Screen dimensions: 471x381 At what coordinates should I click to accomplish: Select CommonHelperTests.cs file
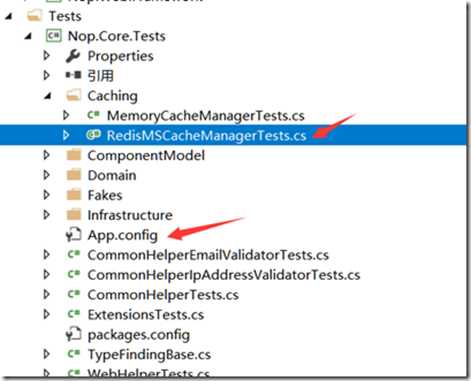tap(163, 295)
